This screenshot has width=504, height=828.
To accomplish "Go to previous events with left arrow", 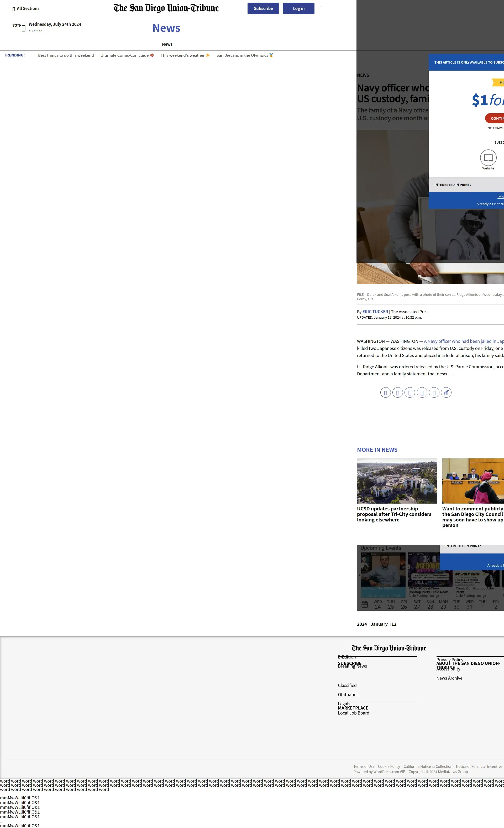I will tap(359, 575).
